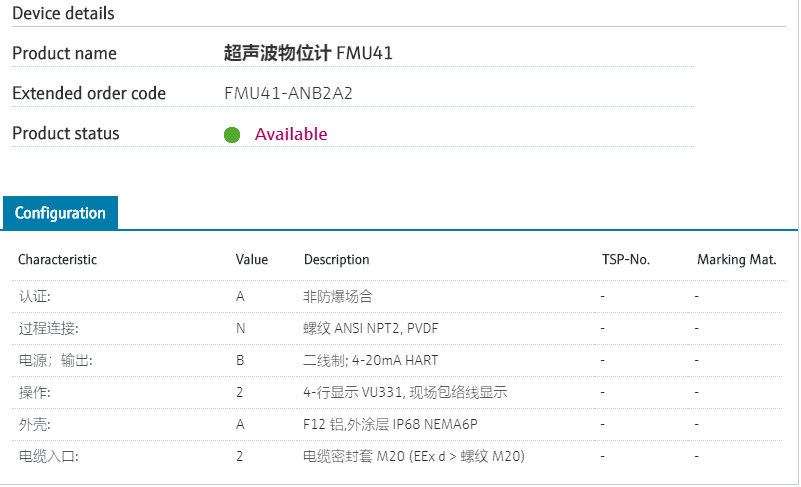The height and width of the screenshot is (487, 801).
Task: Select the 认证 characteristic row
Action: [35, 297]
